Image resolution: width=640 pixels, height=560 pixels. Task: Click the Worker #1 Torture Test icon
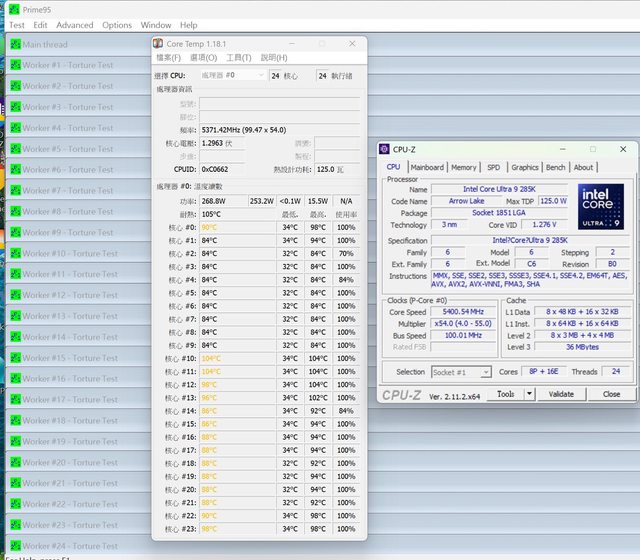15,65
